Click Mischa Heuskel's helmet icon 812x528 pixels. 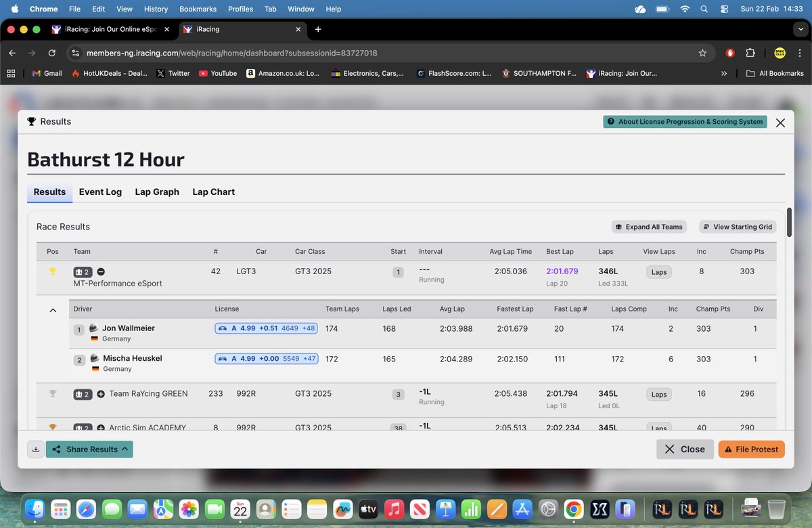click(93, 358)
